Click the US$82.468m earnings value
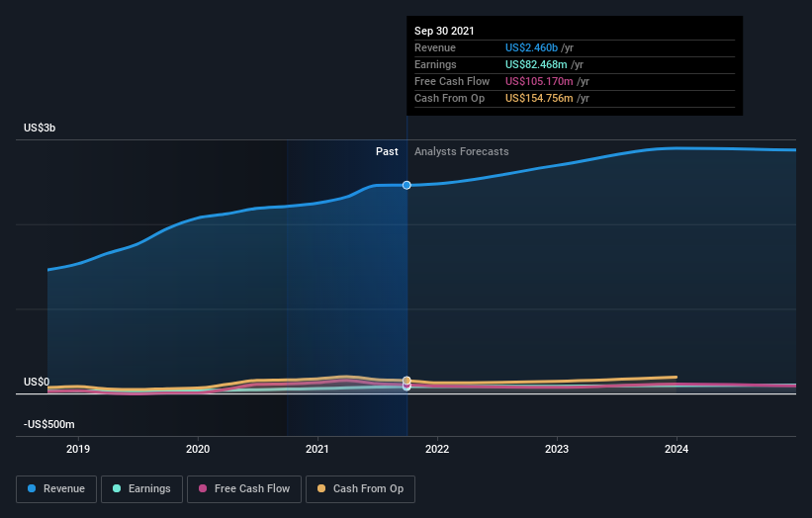The height and width of the screenshot is (518, 812). 536,64
